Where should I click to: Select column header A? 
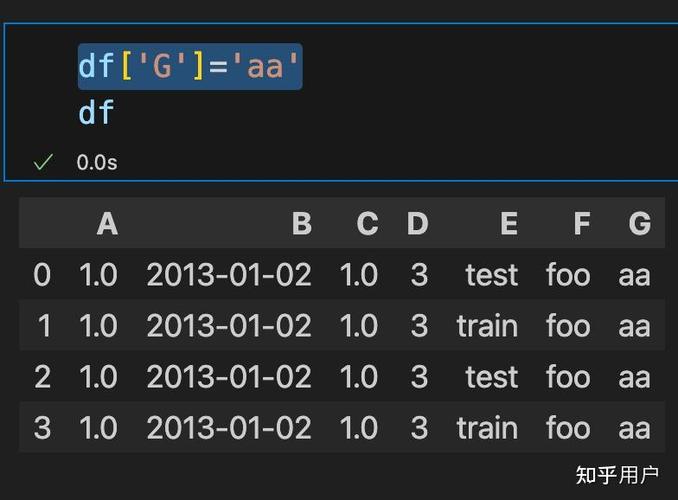(x=107, y=224)
